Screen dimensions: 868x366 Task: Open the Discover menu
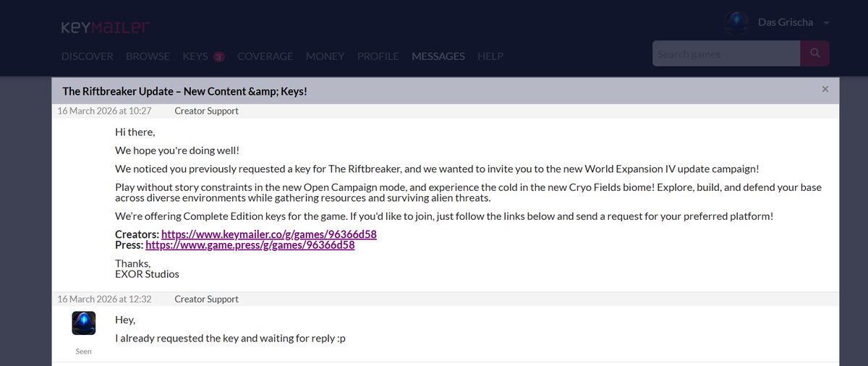coord(88,56)
